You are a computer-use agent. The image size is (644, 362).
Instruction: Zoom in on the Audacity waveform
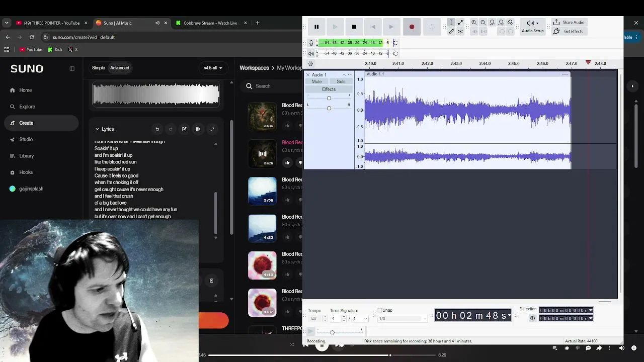click(474, 23)
